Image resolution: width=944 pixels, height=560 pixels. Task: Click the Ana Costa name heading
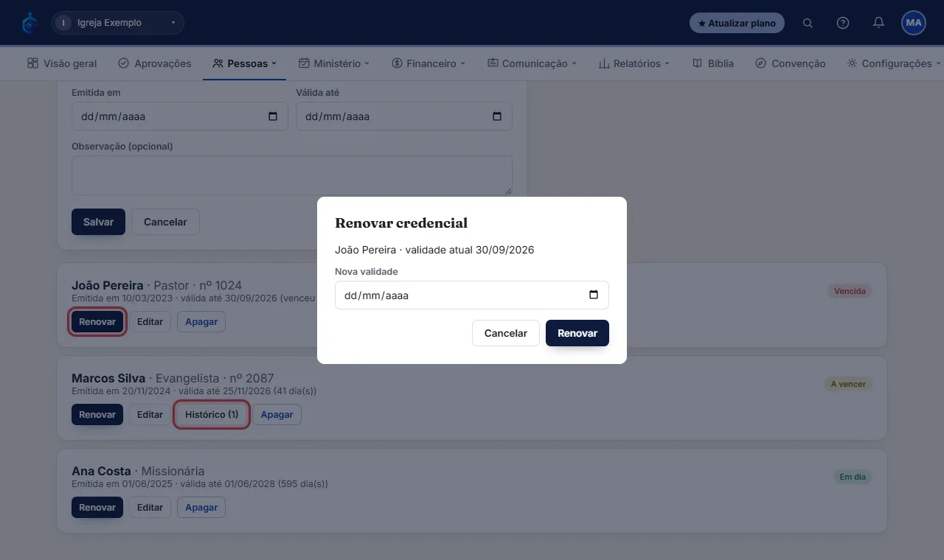tap(101, 471)
